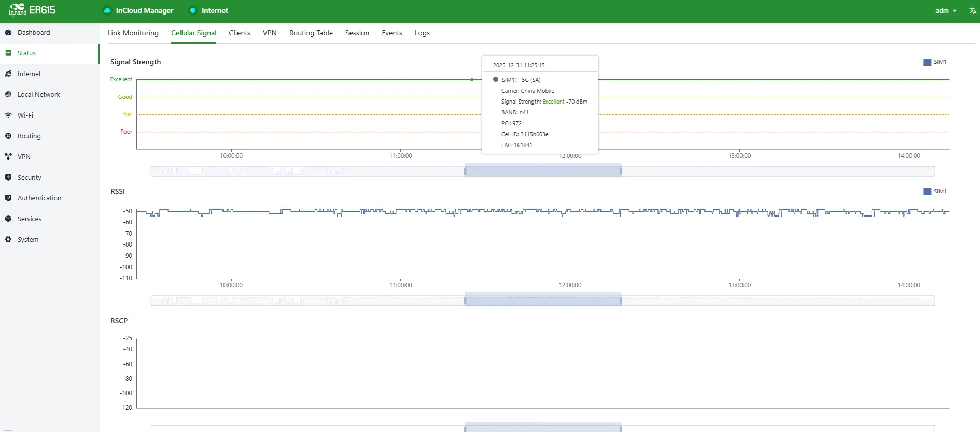Go to the Session tab
Image resolution: width=980 pixels, height=432 pixels.
[x=357, y=33]
